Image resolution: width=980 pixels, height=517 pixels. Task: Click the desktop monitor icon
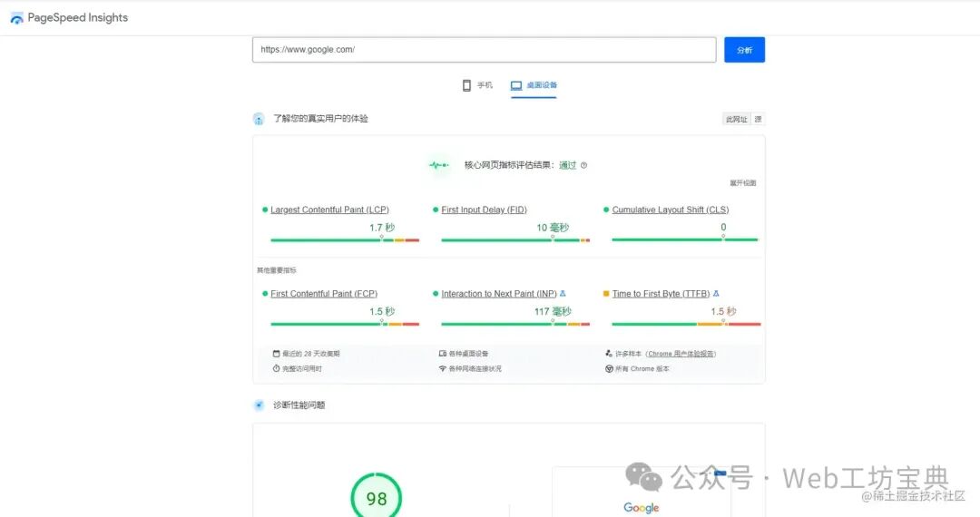(x=516, y=85)
